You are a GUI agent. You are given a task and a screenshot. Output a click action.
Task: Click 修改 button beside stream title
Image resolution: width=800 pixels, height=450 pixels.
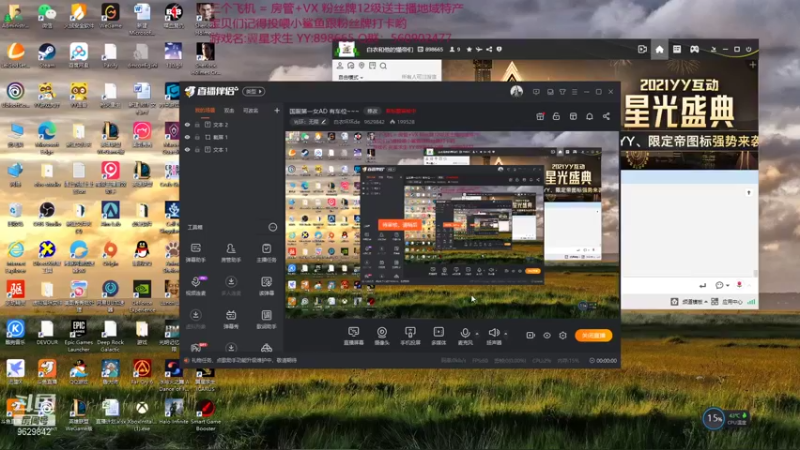coord(372,111)
